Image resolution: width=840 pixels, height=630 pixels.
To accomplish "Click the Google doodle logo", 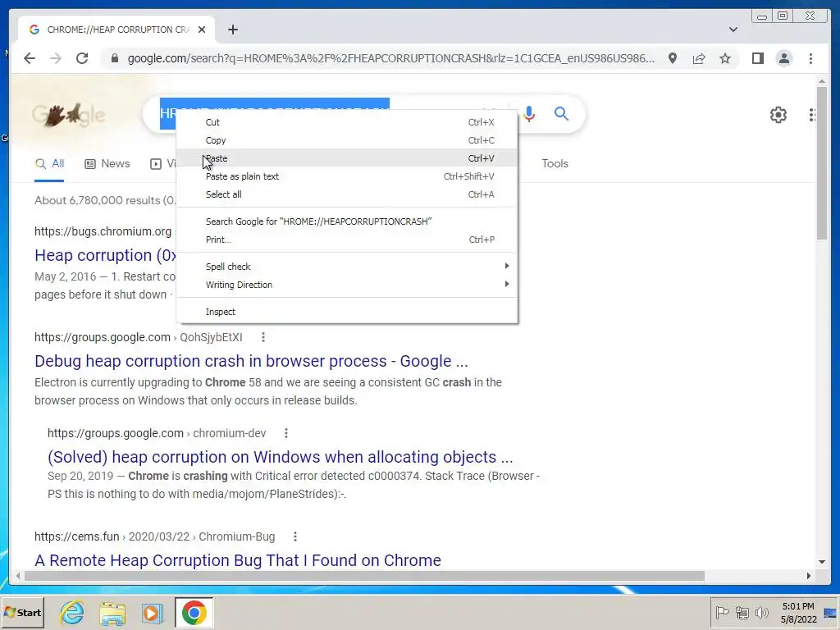I will (x=68, y=115).
